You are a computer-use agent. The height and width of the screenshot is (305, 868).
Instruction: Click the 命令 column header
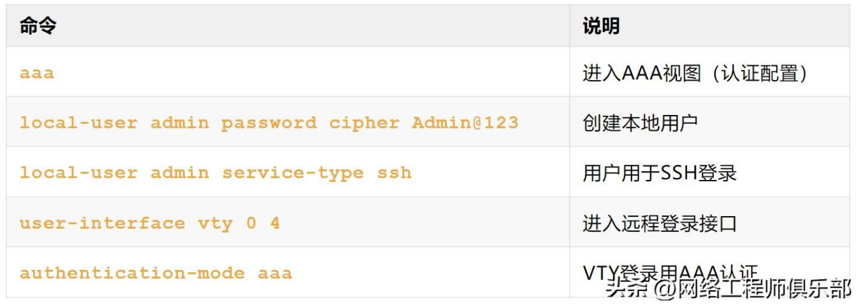pyautogui.click(x=38, y=26)
